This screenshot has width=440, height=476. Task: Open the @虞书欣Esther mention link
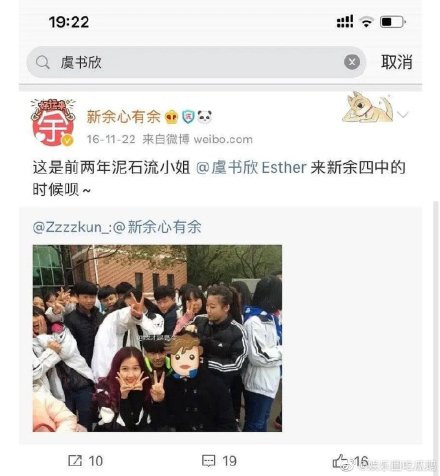pyautogui.click(x=251, y=168)
